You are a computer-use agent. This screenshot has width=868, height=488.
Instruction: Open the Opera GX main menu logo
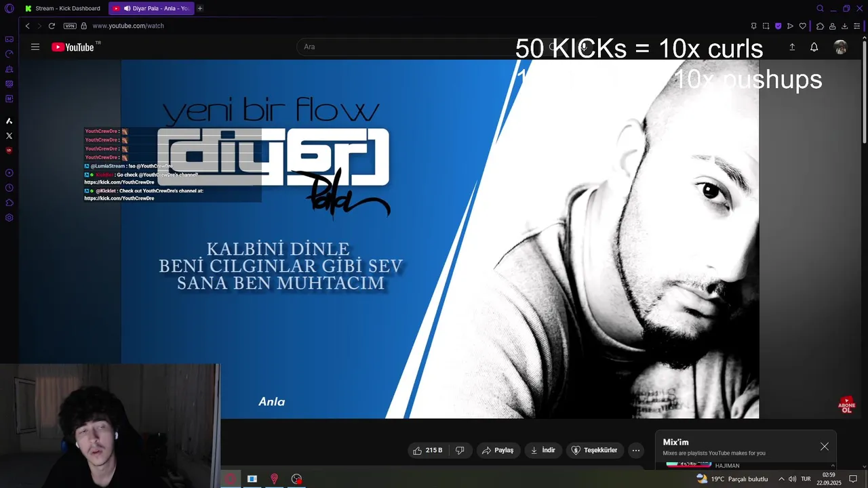pyautogui.click(x=9, y=8)
